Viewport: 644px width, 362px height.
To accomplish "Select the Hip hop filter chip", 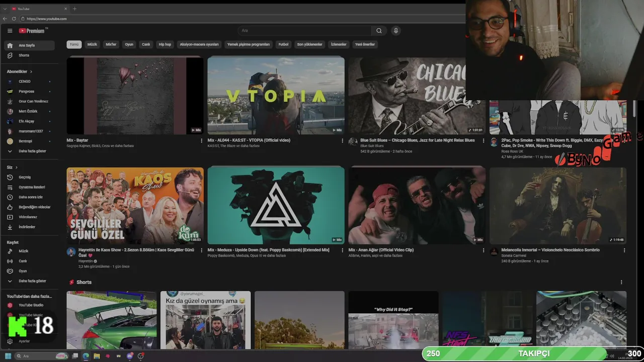I will point(165,44).
